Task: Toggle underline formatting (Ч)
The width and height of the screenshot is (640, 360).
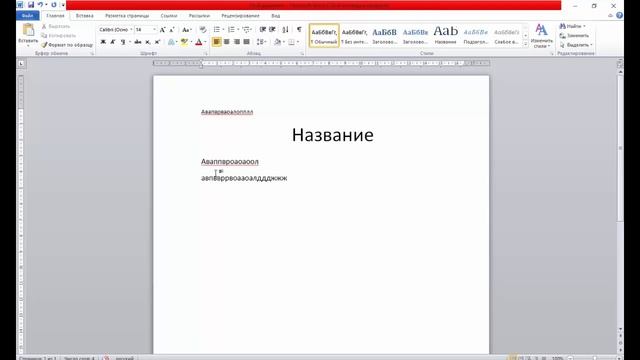Action: 122,42
